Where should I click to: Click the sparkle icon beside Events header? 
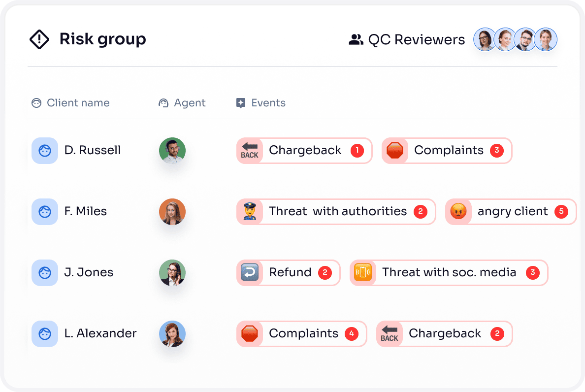(x=241, y=103)
